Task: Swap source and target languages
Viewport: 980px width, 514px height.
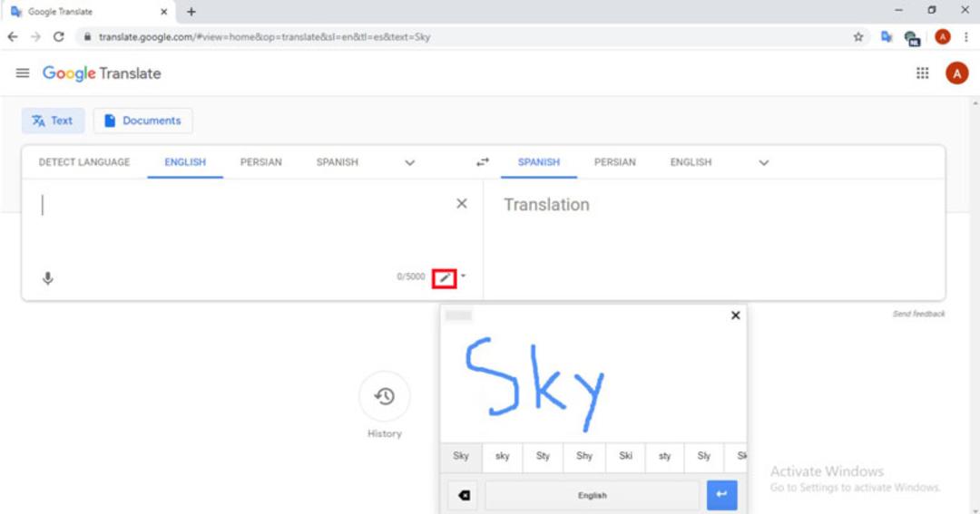Action: [483, 162]
